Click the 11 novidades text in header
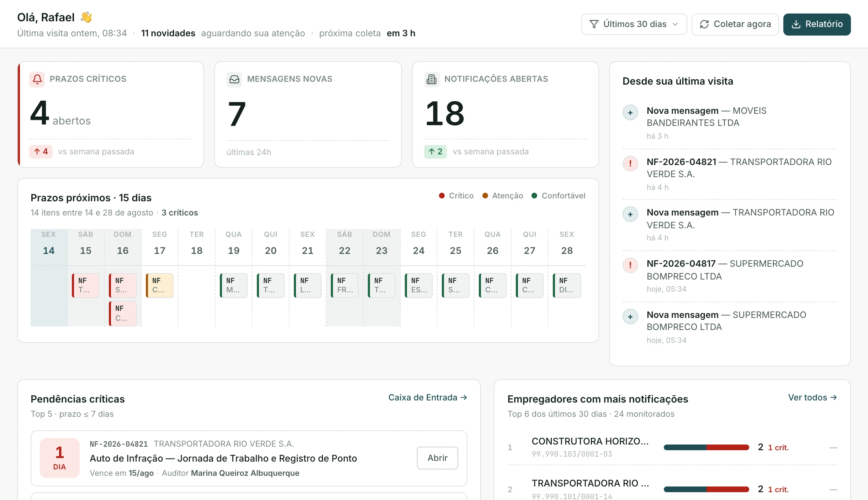 pyautogui.click(x=168, y=33)
